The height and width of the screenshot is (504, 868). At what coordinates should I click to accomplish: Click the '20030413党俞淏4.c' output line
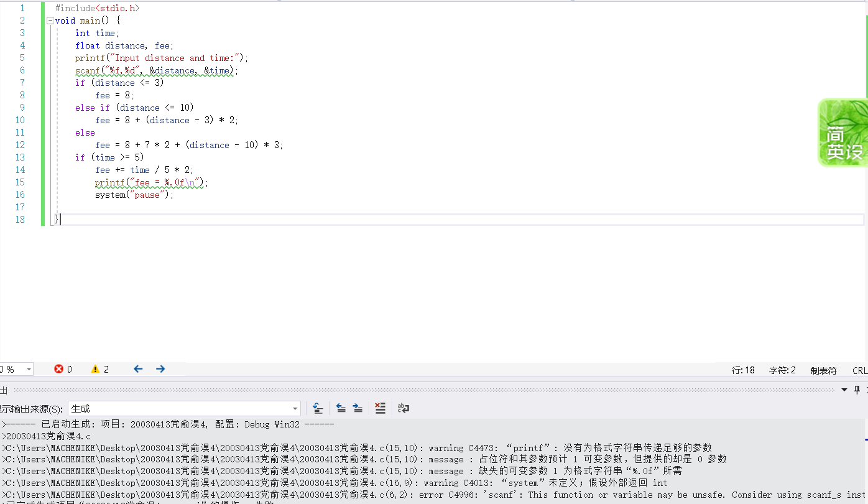tap(46, 436)
